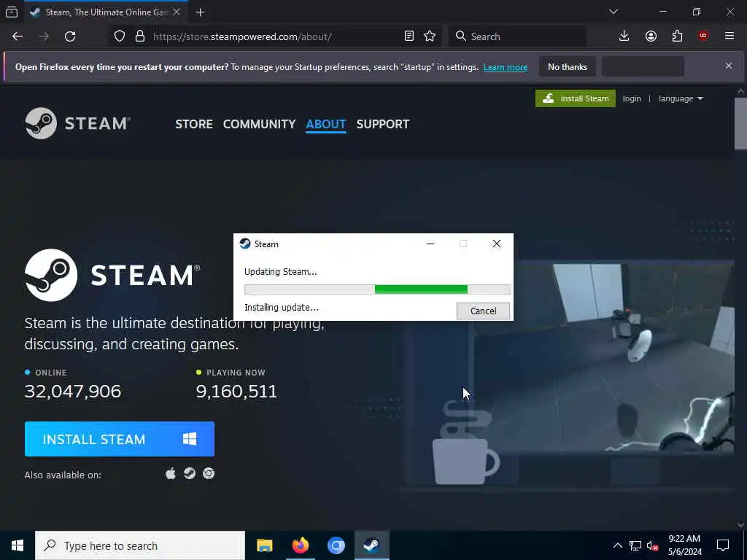Click the Steam icon in dialog title

pos(245,244)
